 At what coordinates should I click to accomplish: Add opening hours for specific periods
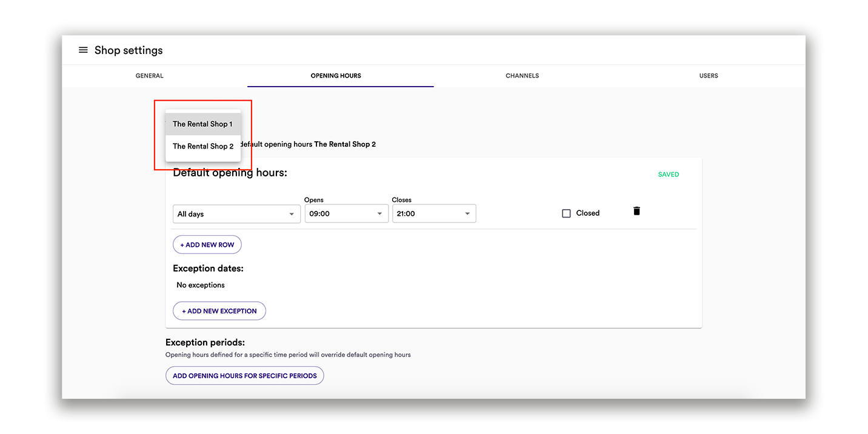[245, 376]
